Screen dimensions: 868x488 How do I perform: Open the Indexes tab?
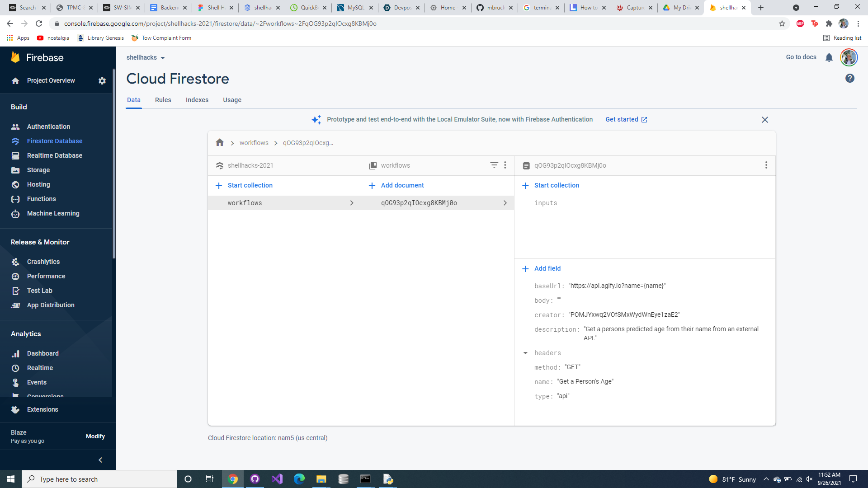(197, 100)
